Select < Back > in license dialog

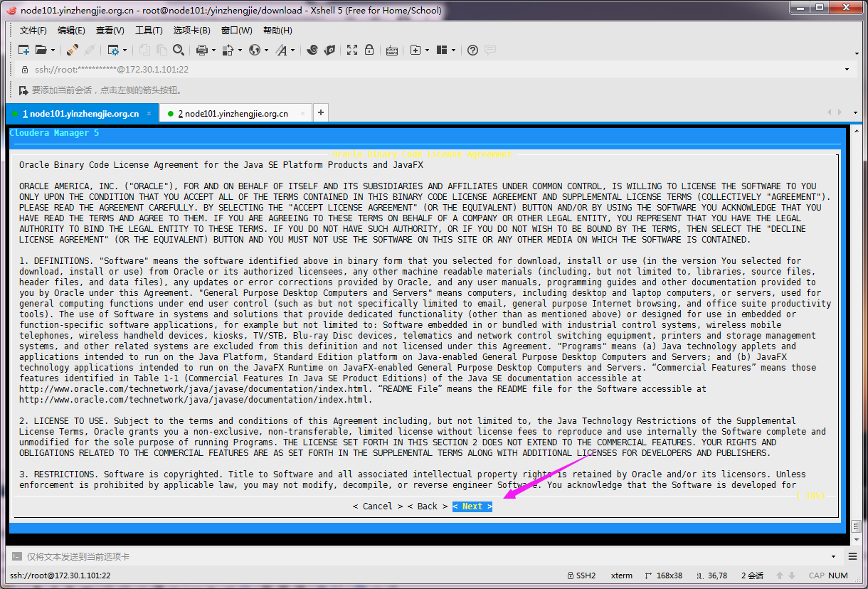[x=428, y=506]
